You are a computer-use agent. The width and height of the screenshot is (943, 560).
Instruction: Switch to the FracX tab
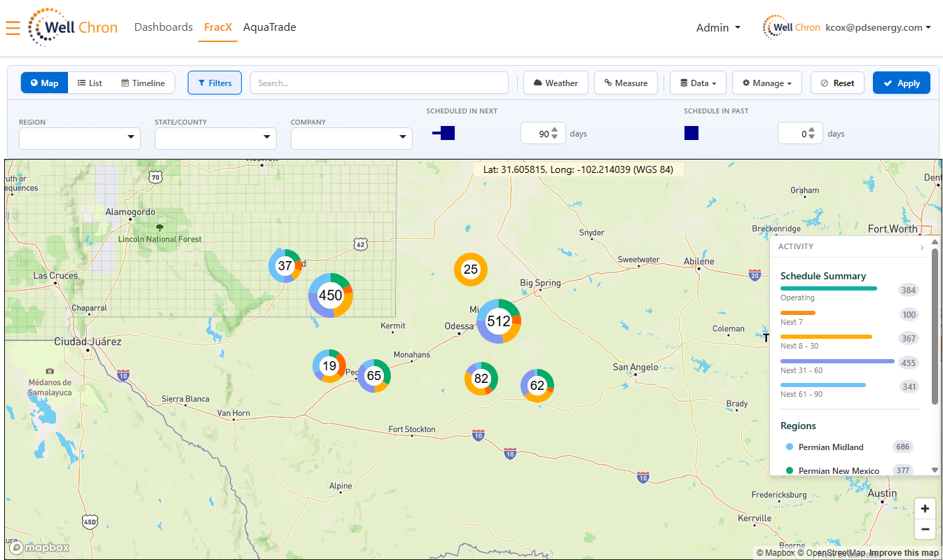pyautogui.click(x=218, y=27)
